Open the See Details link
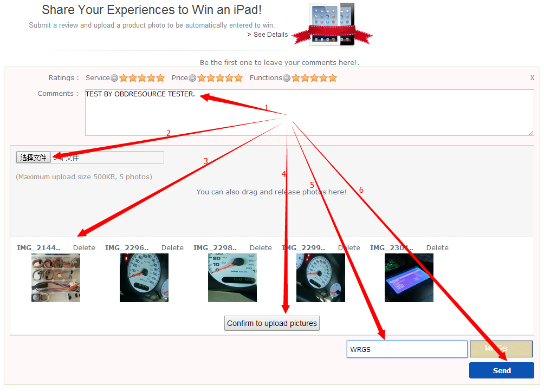 pyautogui.click(x=268, y=35)
